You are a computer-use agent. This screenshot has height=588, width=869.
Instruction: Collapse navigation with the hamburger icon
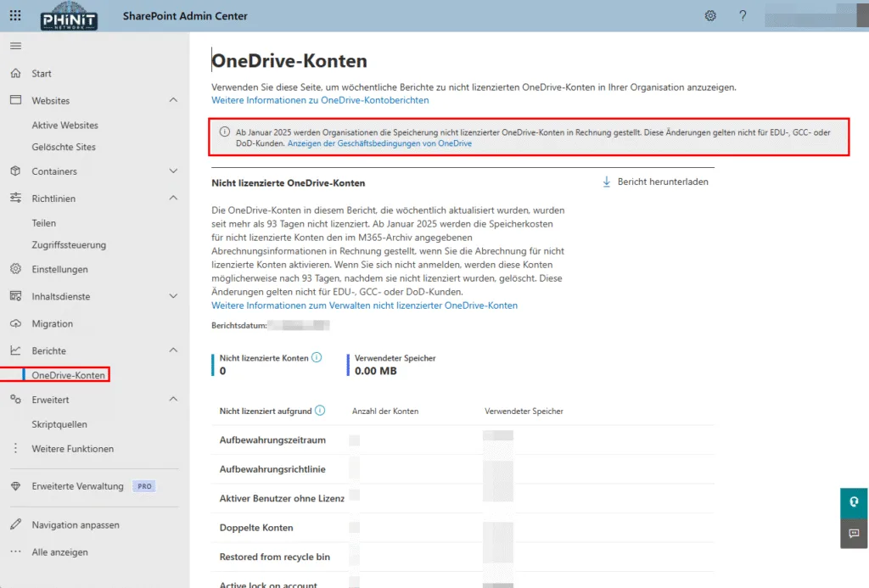pyautogui.click(x=15, y=47)
